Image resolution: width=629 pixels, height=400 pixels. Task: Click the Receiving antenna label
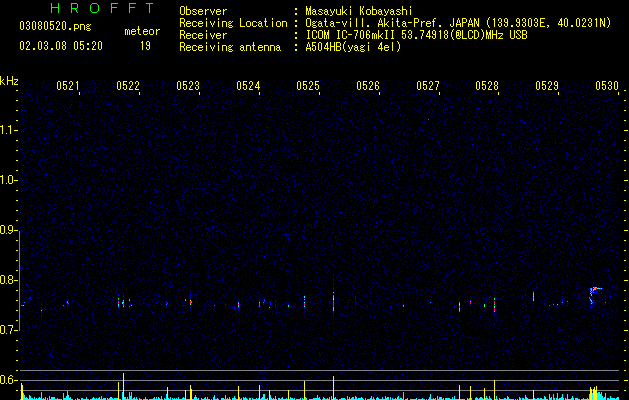(230, 47)
